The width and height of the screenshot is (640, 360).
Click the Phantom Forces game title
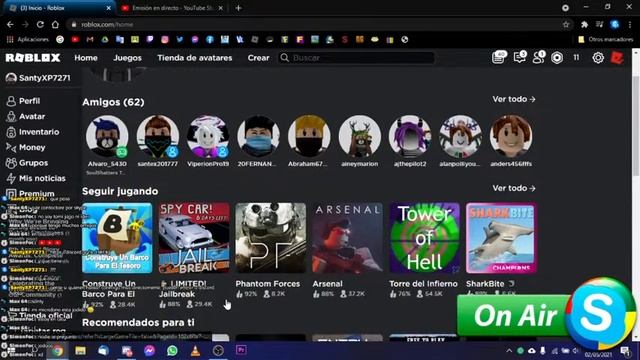pos(268,284)
